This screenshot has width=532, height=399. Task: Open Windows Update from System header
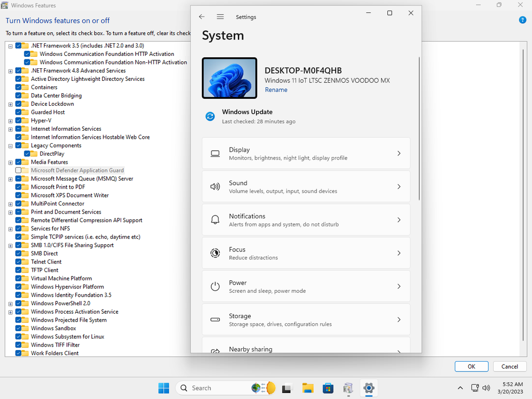pos(251,116)
